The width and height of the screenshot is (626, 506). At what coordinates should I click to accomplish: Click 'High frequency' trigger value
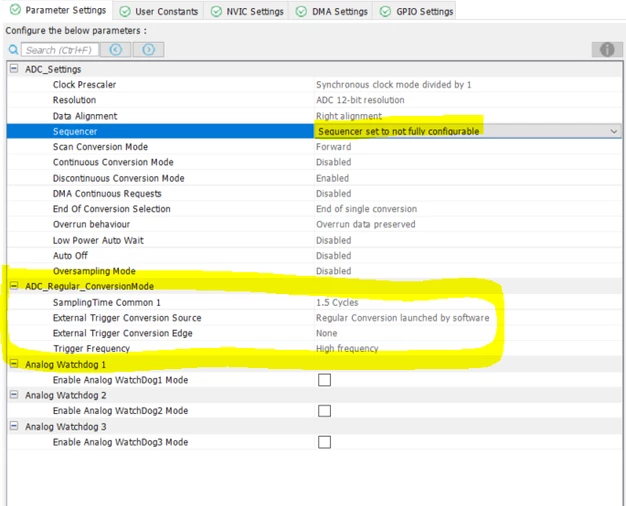click(347, 348)
